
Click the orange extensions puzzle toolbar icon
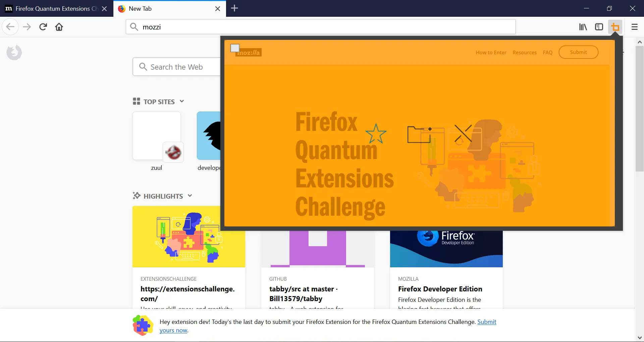615,27
